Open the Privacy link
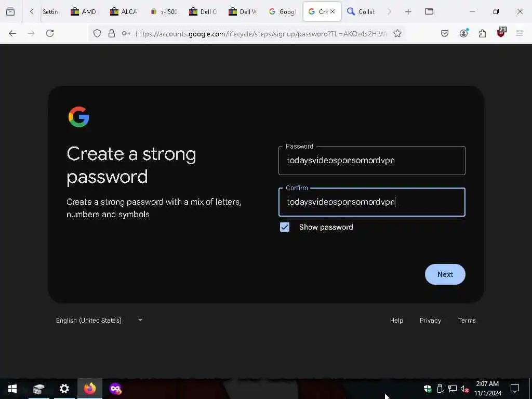 tap(430, 320)
